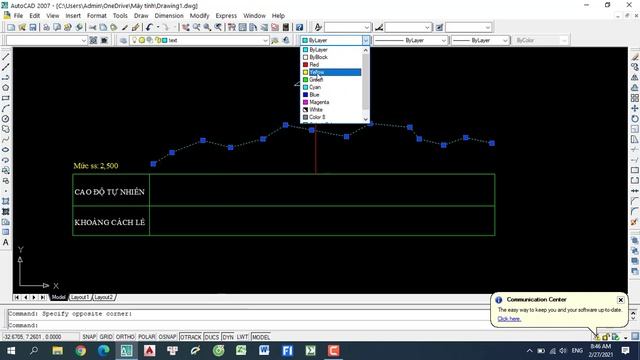Open the lineweight ByLayer dropdown
Screen dimensions: 640x360
(505, 40)
